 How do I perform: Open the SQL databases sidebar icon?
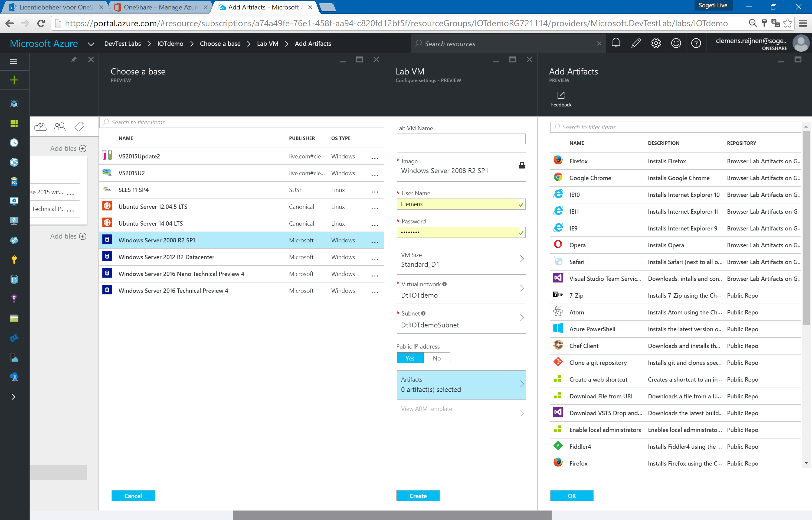14,182
